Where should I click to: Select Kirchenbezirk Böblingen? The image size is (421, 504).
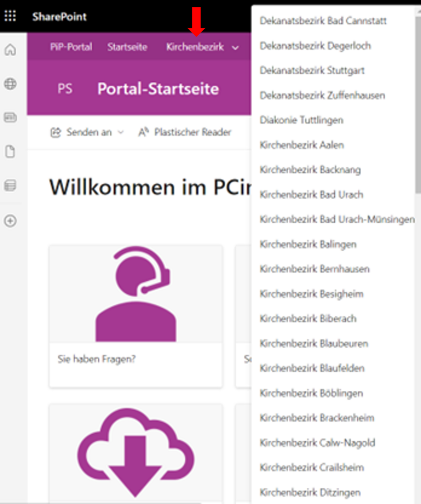pos(311,393)
